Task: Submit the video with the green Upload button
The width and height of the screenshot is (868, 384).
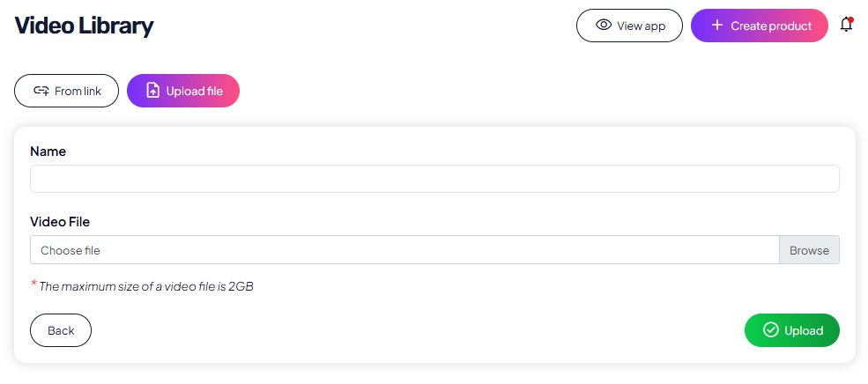Action: pyautogui.click(x=791, y=330)
